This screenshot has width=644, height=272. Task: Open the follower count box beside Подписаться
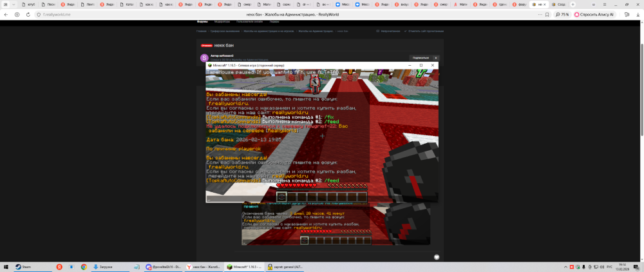(436, 58)
